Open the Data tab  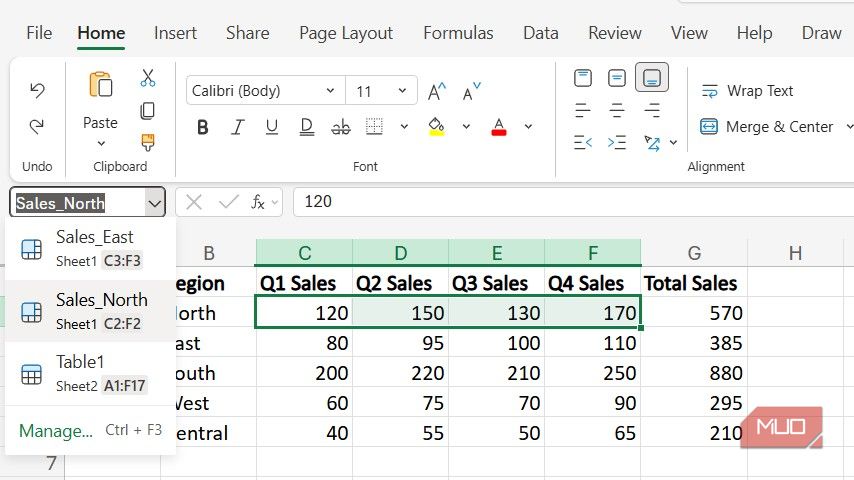(541, 33)
